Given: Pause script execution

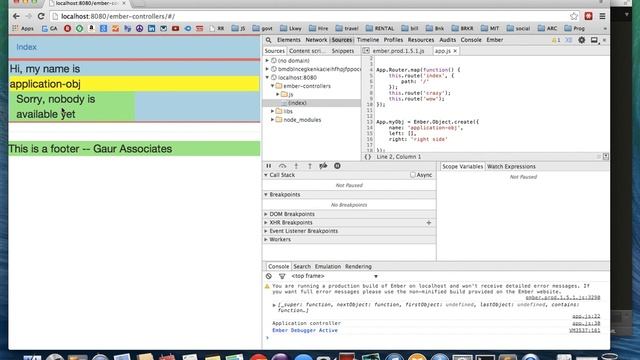Looking at the screenshot, I should (269, 166).
